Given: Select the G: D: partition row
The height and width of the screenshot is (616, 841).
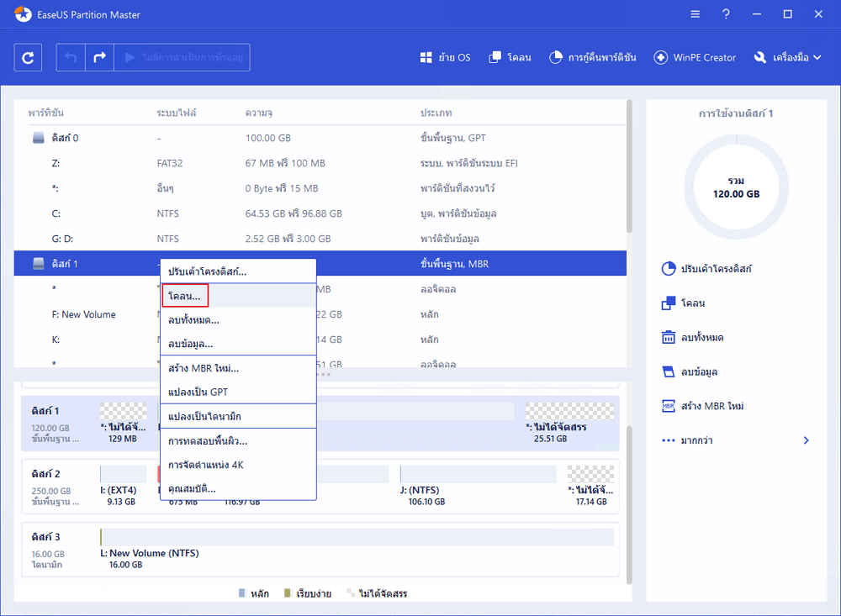Looking at the screenshot, I should [x=320, y=239].
